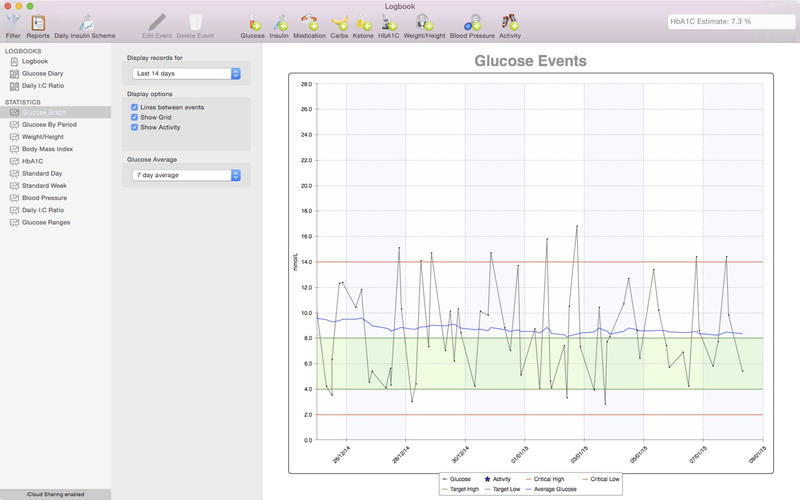Add a Carbs entry

click(339, 24)
